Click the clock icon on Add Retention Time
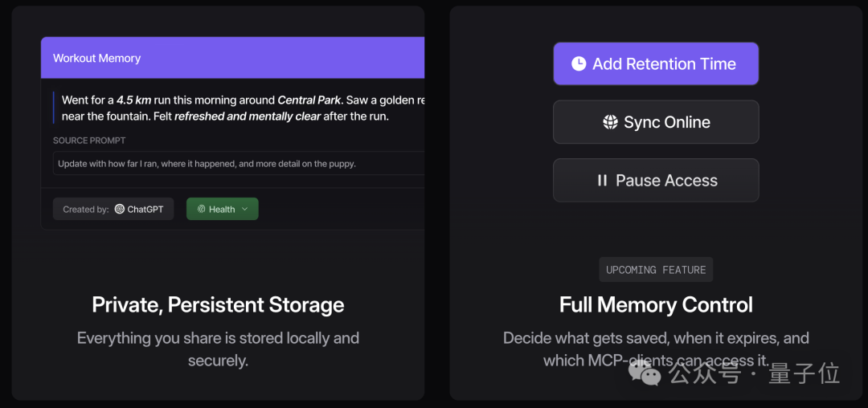This screenshot has width=868, height=408. tap(579, 64)
